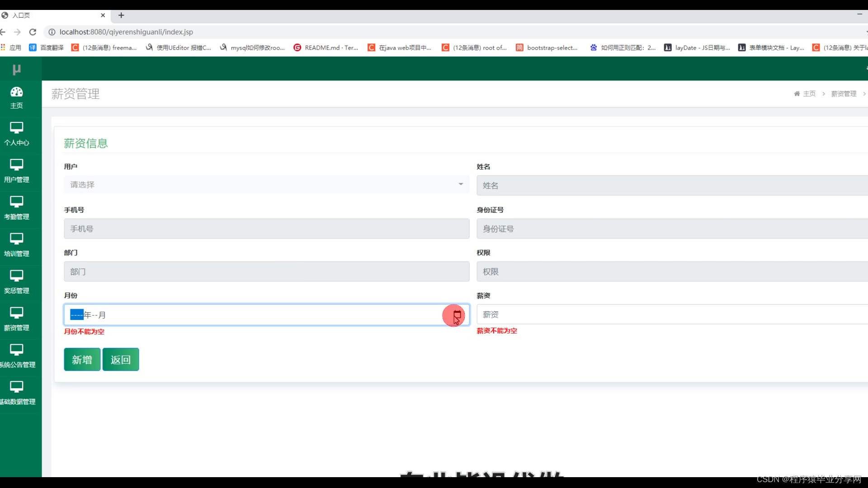Select 奖惩管理 in the sidebar
This screenshot has width=868, height=488.
(17, 282)
